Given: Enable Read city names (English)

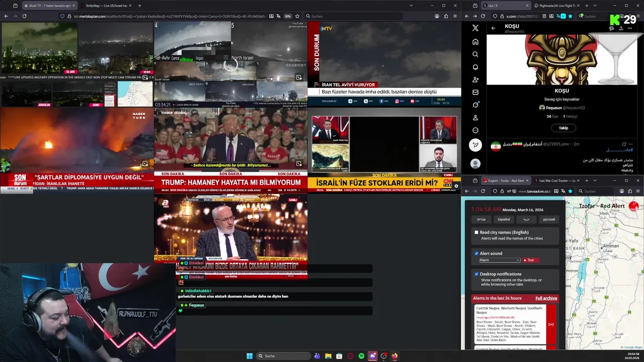Looking at the screenshot, I should (476, 232).
